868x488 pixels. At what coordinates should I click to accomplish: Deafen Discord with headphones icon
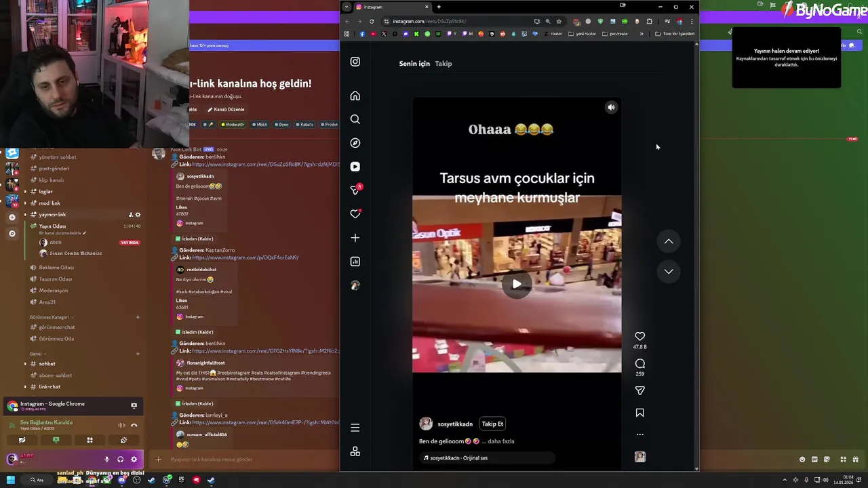[x=120, y=460]
